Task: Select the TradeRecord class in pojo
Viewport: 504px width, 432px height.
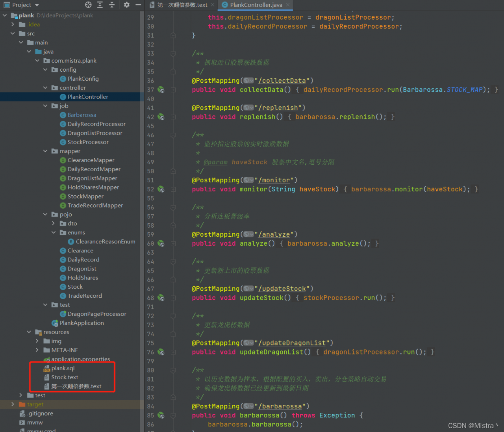Action: [85, 296]
